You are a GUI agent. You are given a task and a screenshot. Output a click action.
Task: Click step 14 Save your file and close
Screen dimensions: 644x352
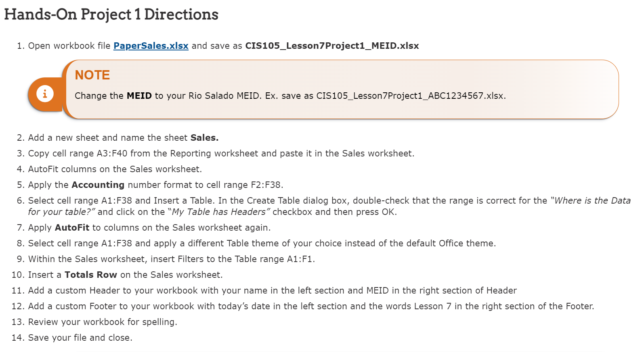[80, 338]
